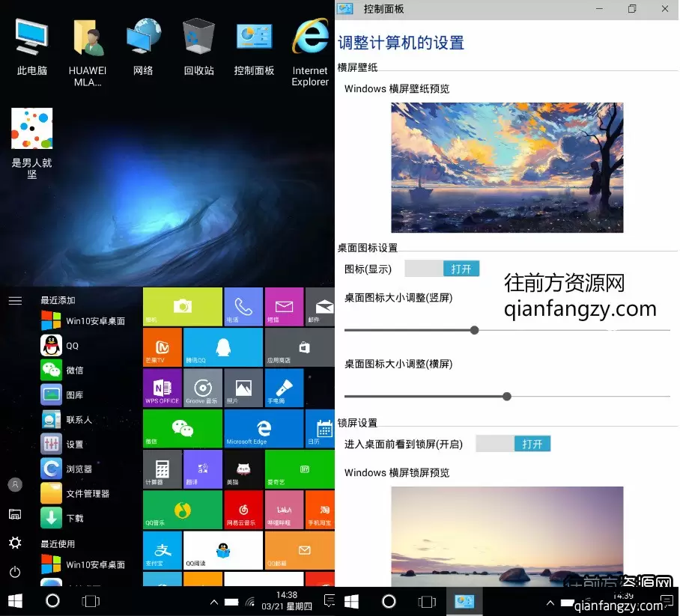Open the 日历 calendar tile
Viewport: 680px width, 616px height.
(x=320, y=429)
